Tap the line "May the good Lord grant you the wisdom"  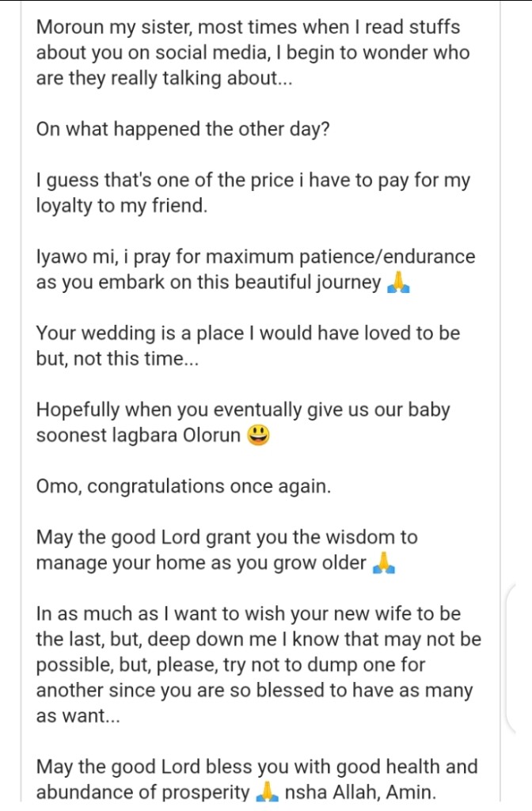pos(226,538)
